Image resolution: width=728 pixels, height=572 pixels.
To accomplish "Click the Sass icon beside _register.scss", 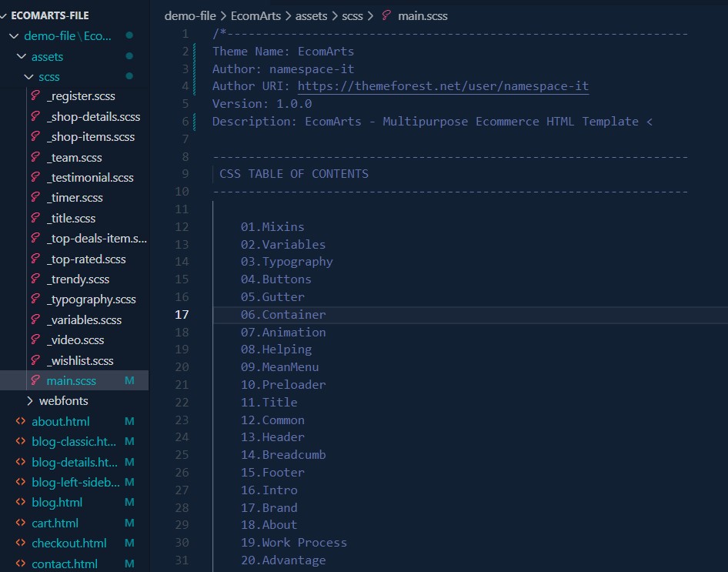I will 35,96.
